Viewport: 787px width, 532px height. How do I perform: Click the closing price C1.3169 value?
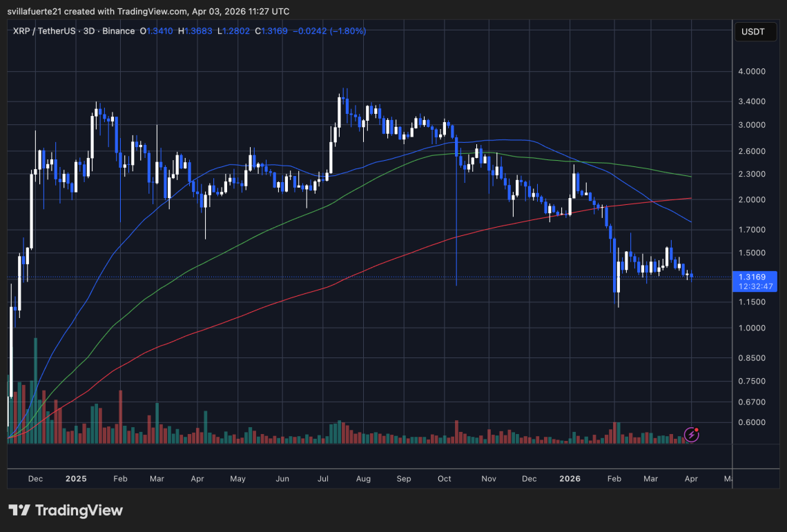(271, 31)
